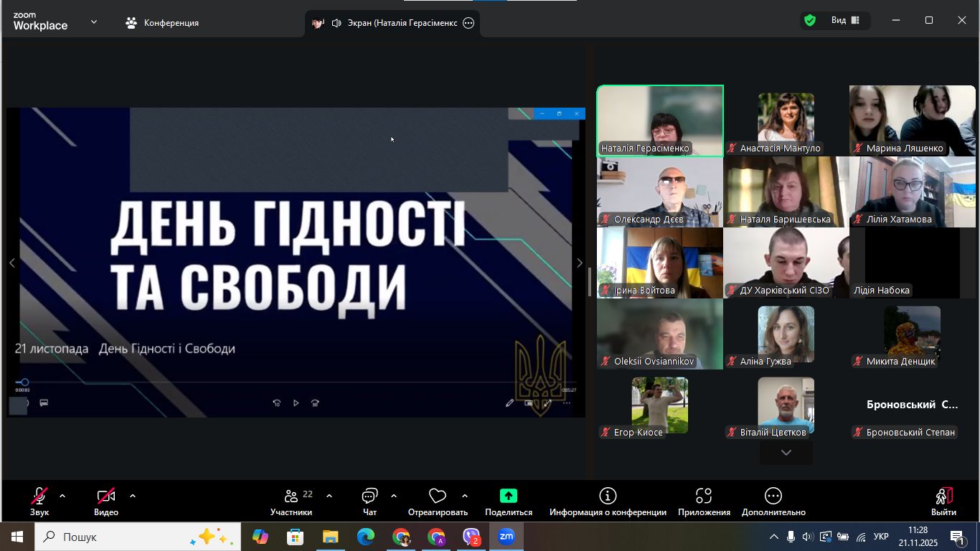Open Информация о конференции info

coord(608,501)
